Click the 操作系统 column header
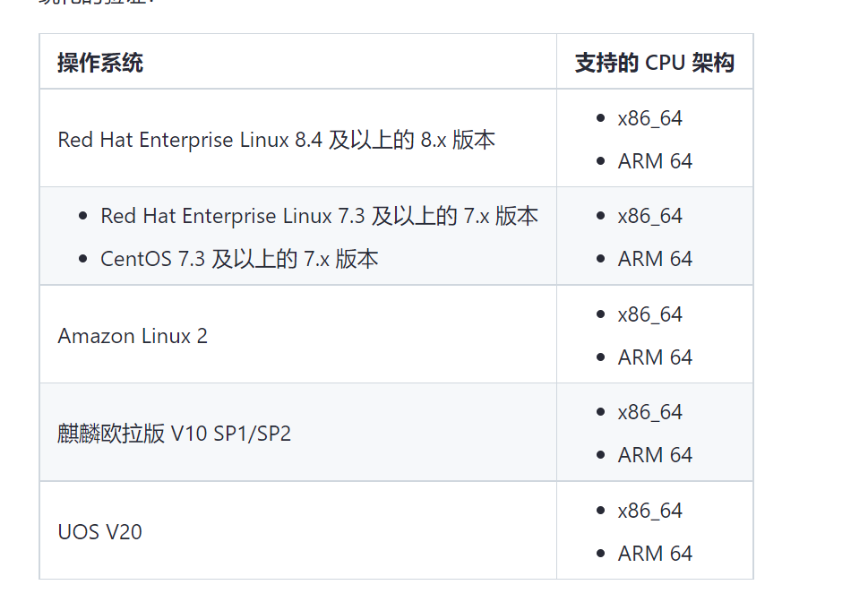The height and width of the screenshot is (602, 868). (x=100, y=63)
